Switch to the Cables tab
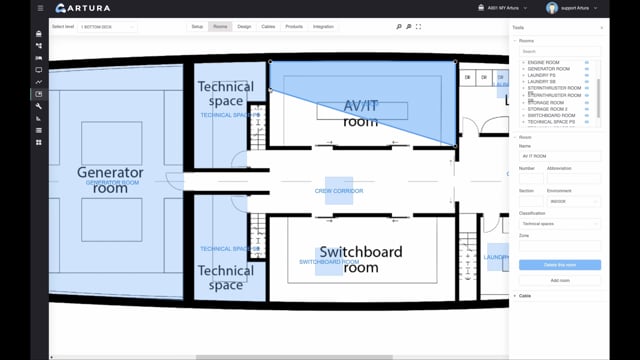 tap(268, 27)
